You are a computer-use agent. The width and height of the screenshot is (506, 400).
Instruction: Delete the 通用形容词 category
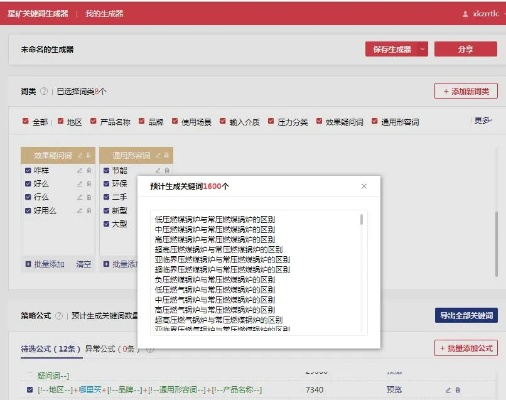(x=166, y=155)
